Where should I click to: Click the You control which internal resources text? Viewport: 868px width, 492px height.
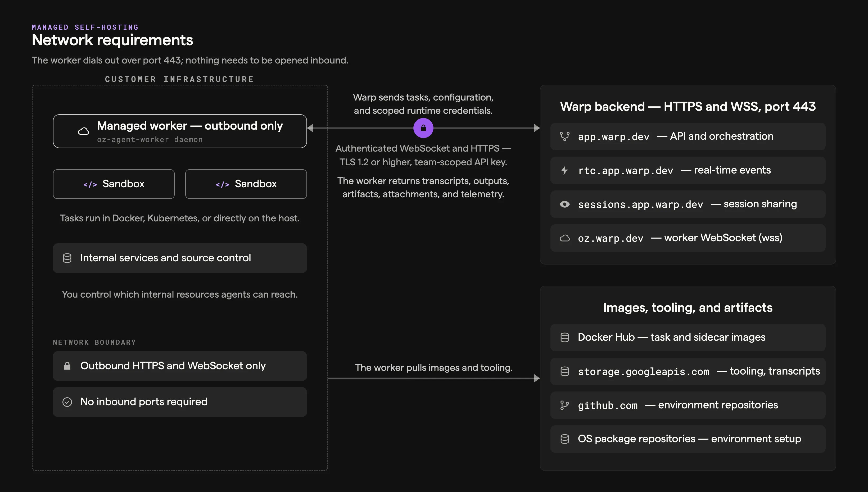click(x=180, y=294)
